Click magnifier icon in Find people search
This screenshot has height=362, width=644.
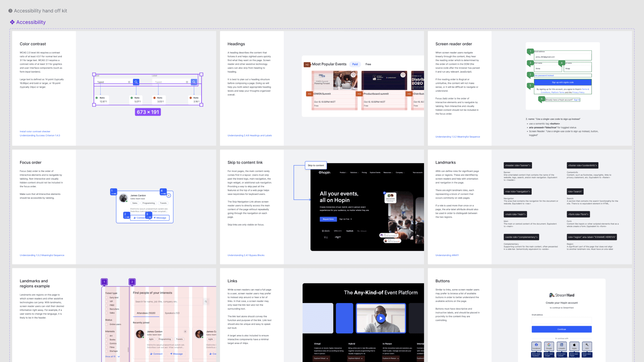(x=206, y=302)
